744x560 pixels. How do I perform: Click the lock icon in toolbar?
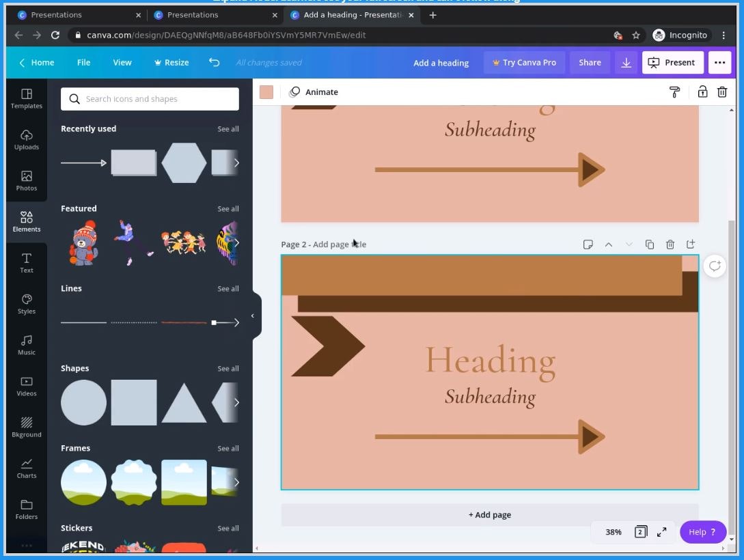pos(702,92)
